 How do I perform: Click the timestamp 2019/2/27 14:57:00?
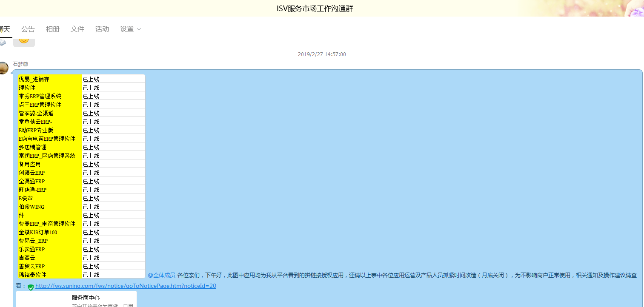[322, 54]
